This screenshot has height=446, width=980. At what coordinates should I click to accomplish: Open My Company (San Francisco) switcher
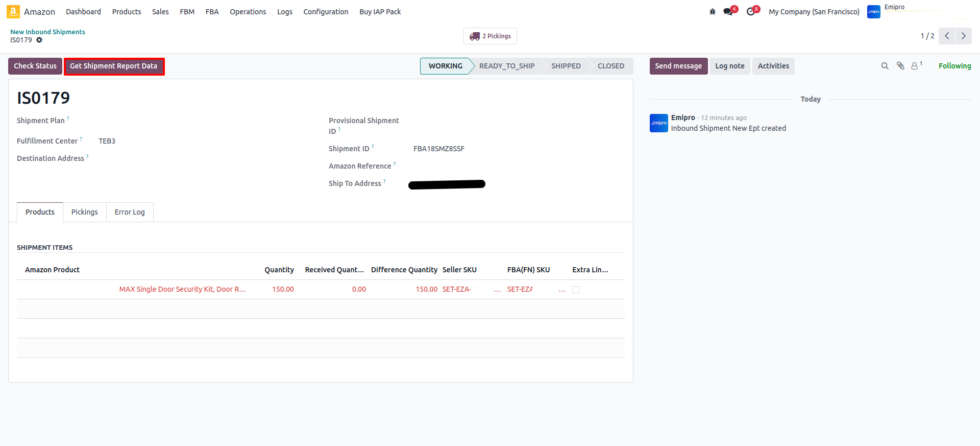click(814, 12)
